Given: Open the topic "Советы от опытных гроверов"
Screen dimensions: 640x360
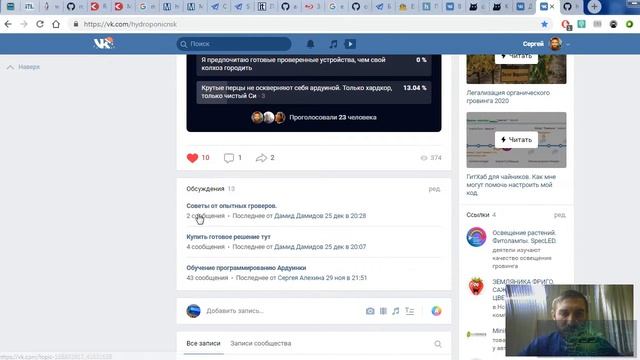Looking at the screenshot, I should (231, 206).
